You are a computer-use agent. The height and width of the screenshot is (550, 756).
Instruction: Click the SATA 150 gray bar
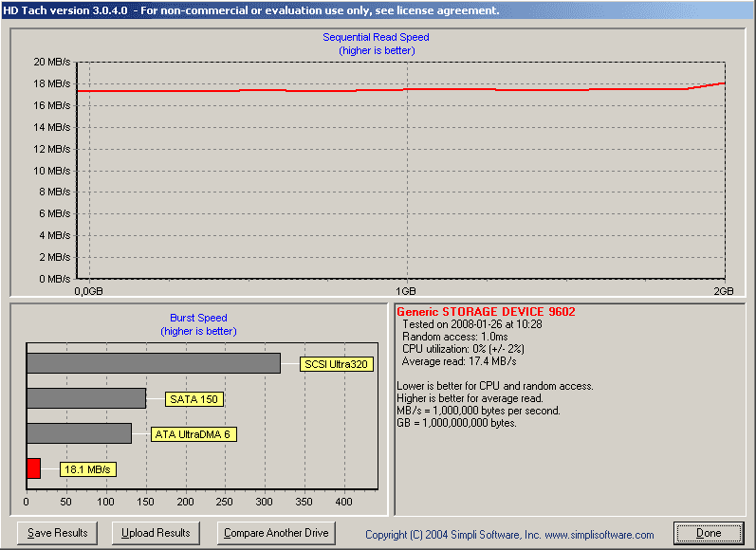tap(86, 398)
